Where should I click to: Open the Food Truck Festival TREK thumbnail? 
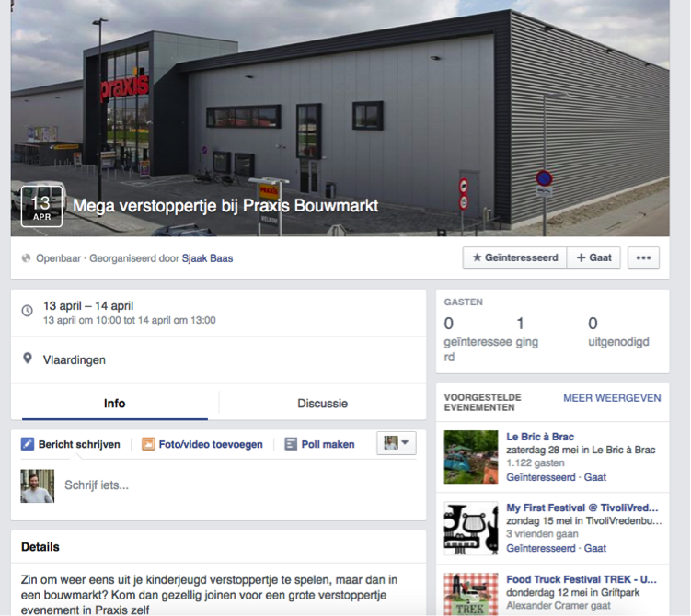tap(471, 594)
